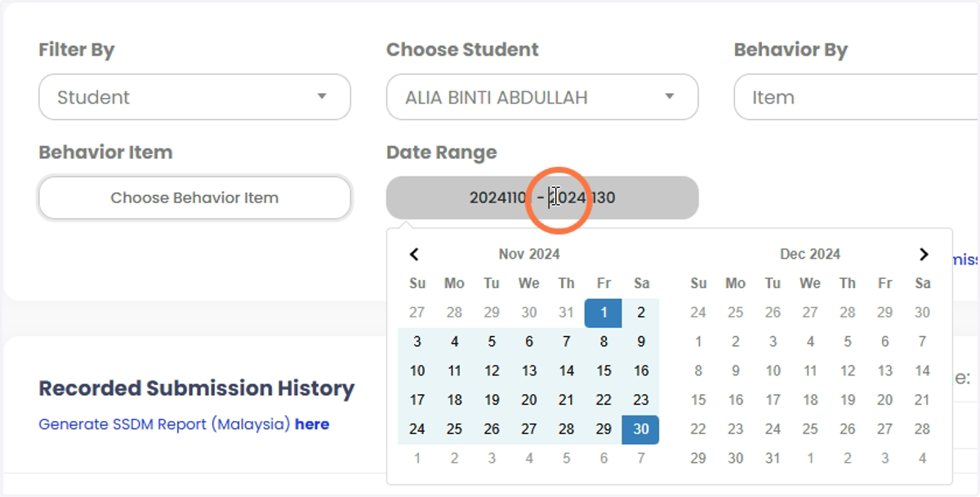This screenshot has height=497, width=980.
Task: Choose December 14 in Dec 2024
Action: (x=923, y=371)
